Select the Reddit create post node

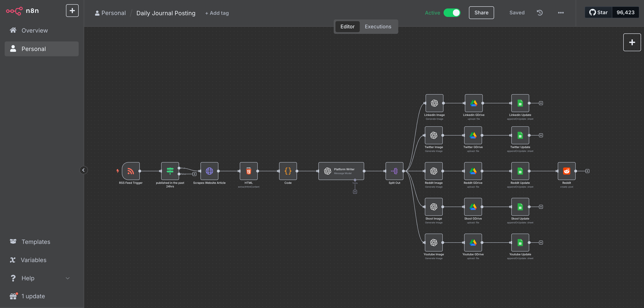click(567, 171)
